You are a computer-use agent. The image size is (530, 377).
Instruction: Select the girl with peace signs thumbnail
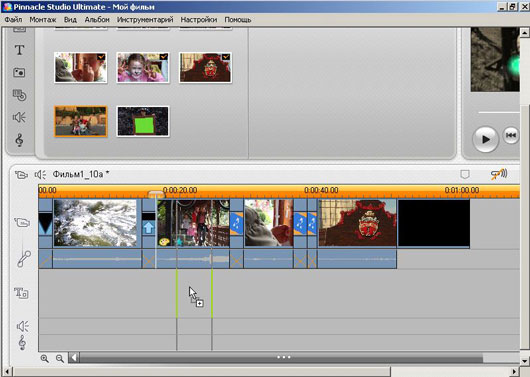143,67
